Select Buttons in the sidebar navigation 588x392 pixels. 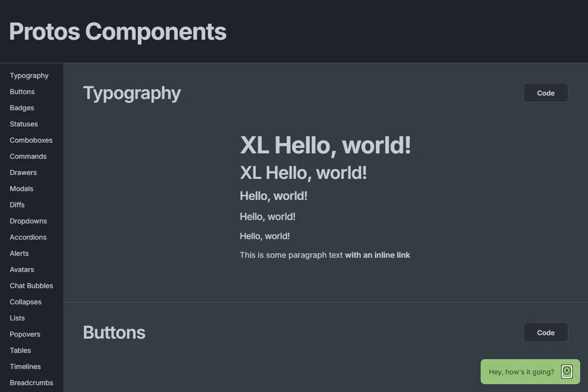click(x=22, y=92)
